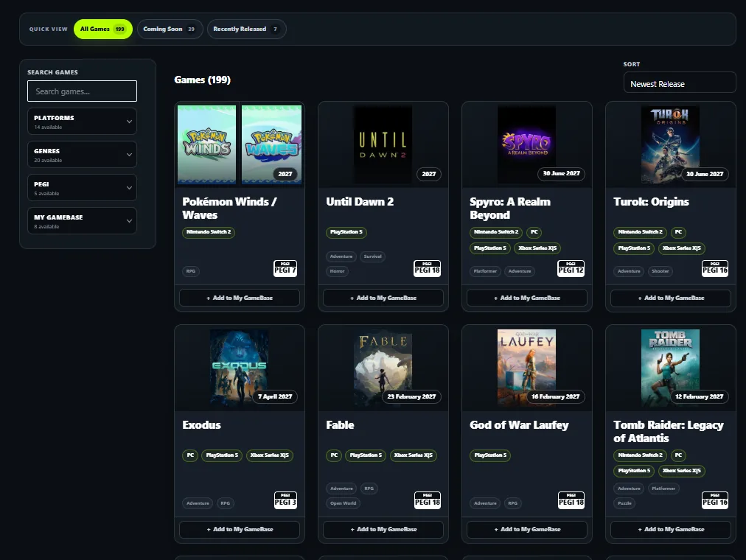Open the Turok Origins cover art
Screen dimensions: 746x560
click(670, 144)
